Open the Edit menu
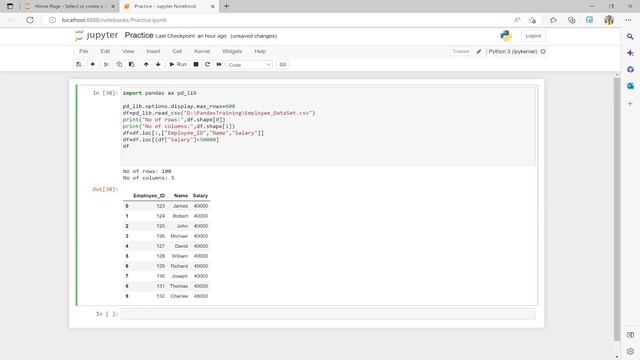Screen dimensions: 640x360 click(105, 51)
